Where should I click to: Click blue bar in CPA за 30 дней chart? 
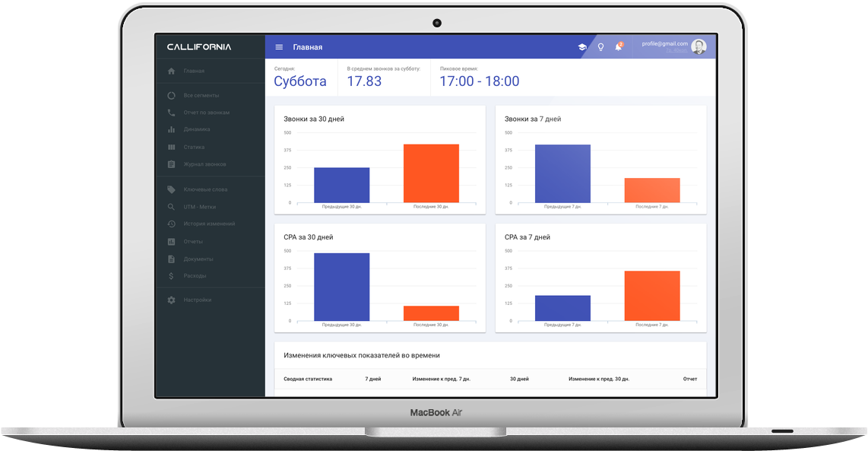(341, 287)
